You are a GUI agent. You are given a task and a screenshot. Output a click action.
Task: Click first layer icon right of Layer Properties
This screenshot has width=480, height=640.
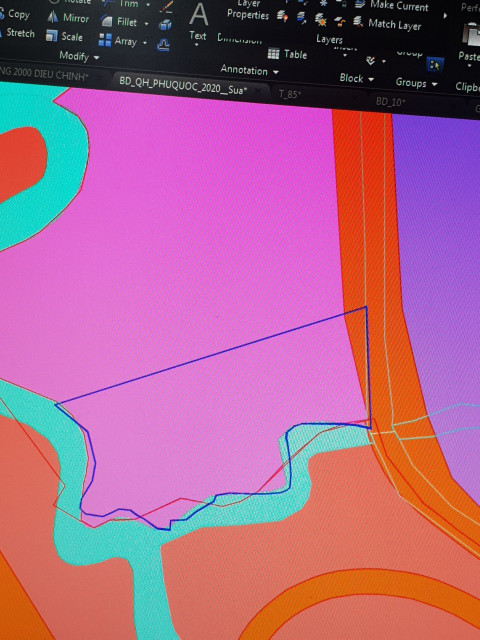pyautogui.click(x=282, y=16)
